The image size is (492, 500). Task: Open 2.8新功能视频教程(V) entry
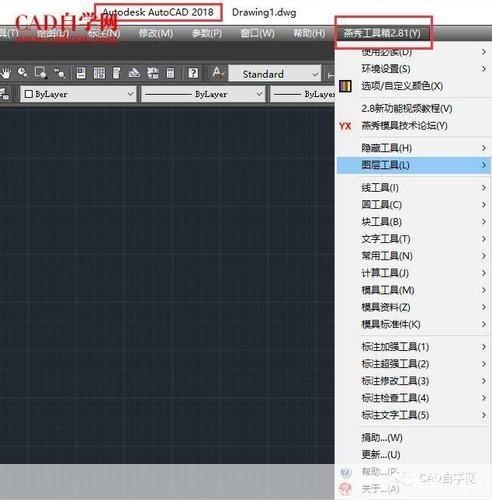tap(413, 108)
